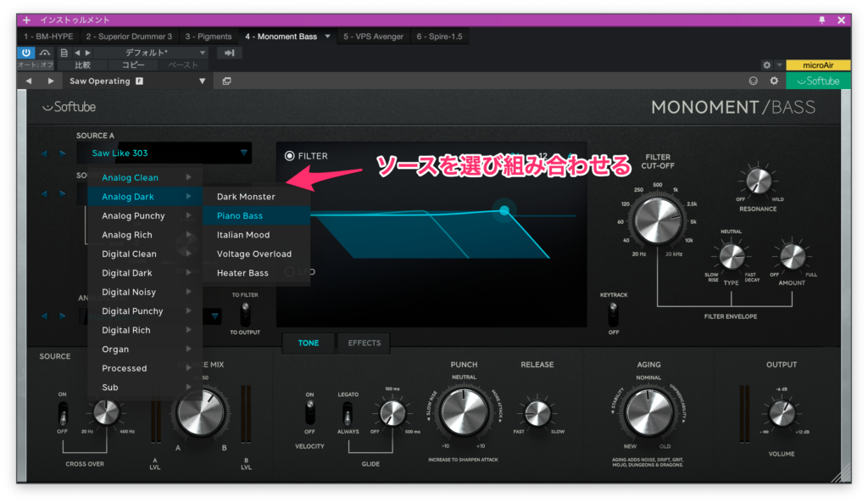Add a new instrument with plus icon
868x503 pixels.
click(x=27, y=20)
